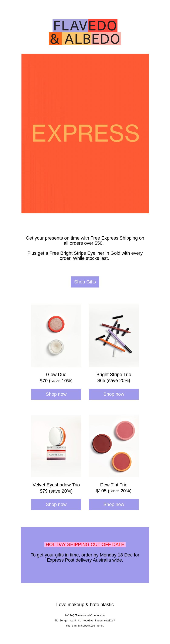170x644 pixels.
Task: Click the Free Express Shipping paragraph
Action: click(85, 240)
